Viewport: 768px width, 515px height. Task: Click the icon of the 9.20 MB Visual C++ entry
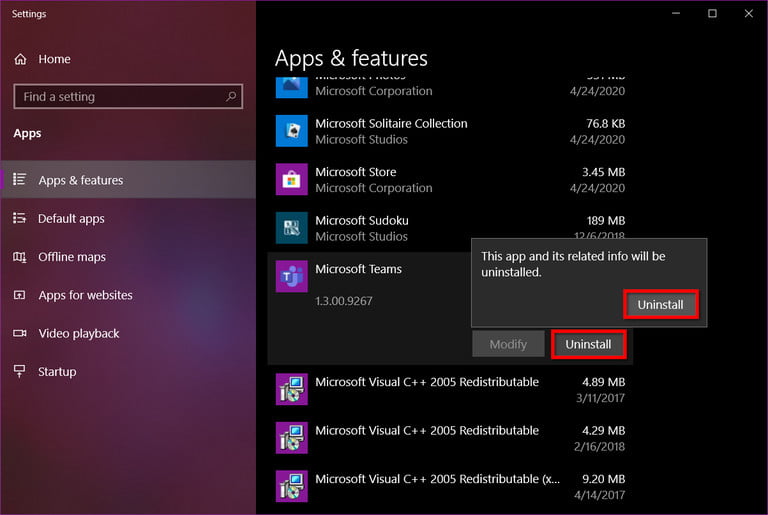tap(291, 486)
